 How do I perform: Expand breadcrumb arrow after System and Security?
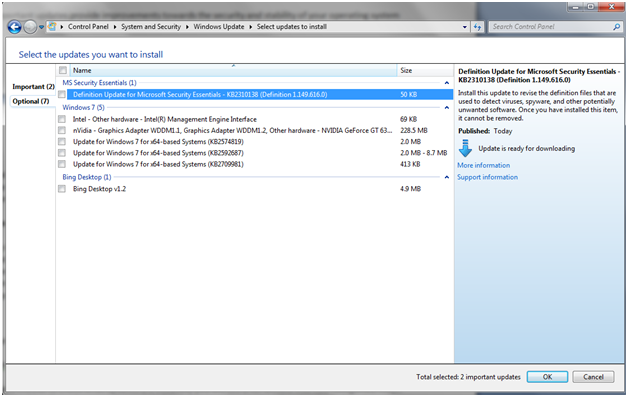(187, 27)
